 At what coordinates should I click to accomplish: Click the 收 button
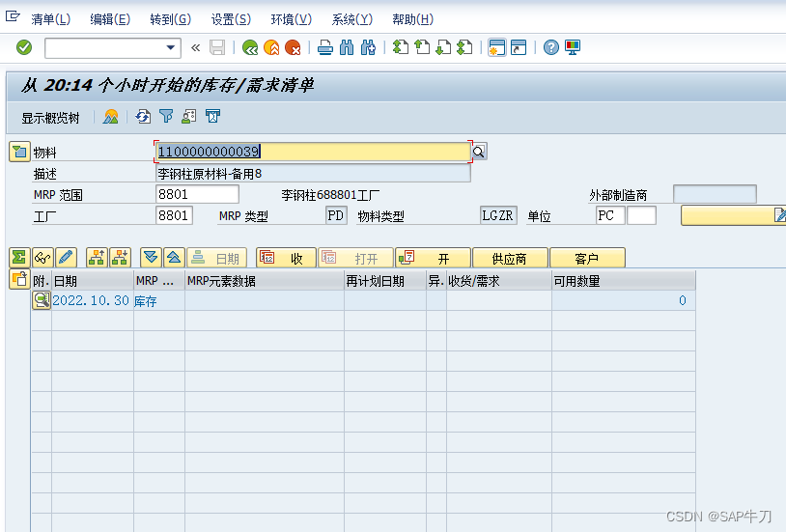[286, 258]
